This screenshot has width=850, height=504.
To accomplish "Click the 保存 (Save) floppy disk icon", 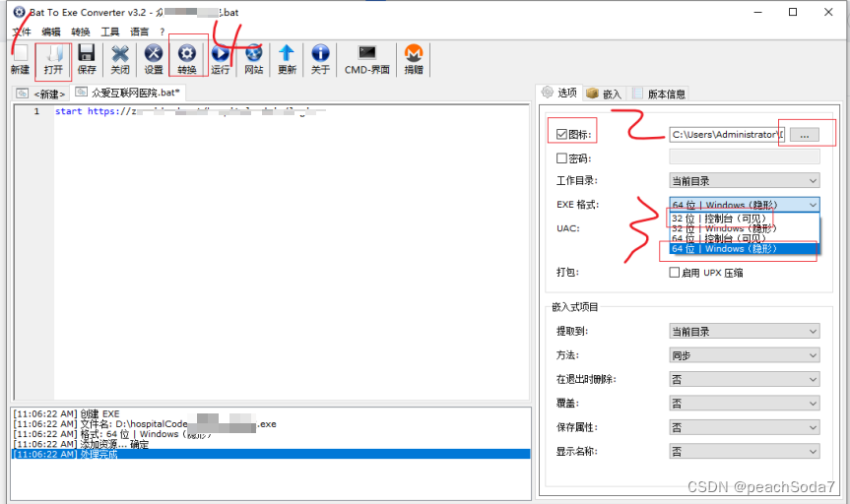I will pos(87,59).
